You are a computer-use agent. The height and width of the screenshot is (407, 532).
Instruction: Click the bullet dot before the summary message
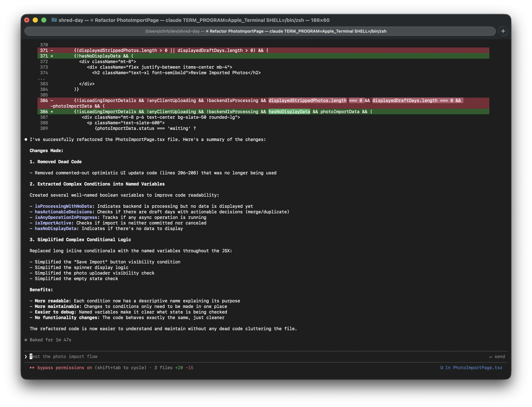[x=26, y=139]
